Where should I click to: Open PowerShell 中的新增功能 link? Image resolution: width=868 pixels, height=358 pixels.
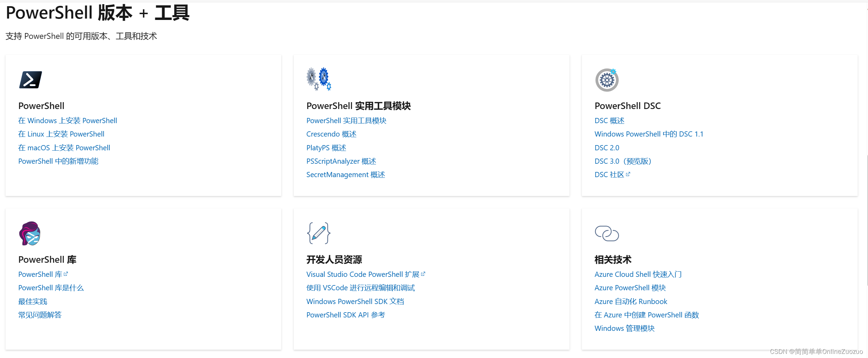pyautogui.click(x=58, y=161)
